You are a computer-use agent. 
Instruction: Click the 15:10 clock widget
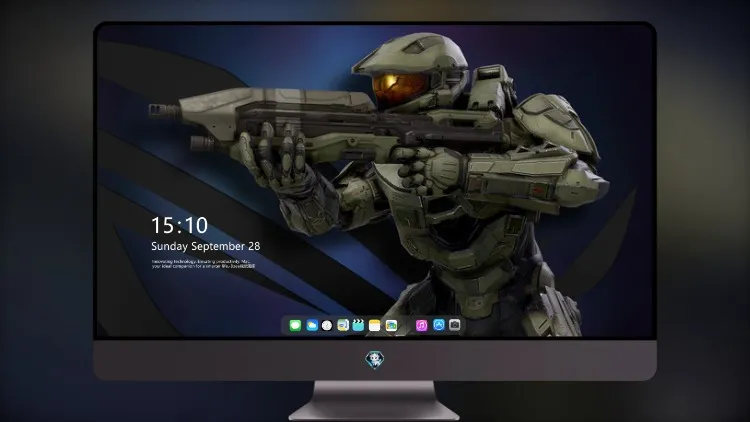179,225
